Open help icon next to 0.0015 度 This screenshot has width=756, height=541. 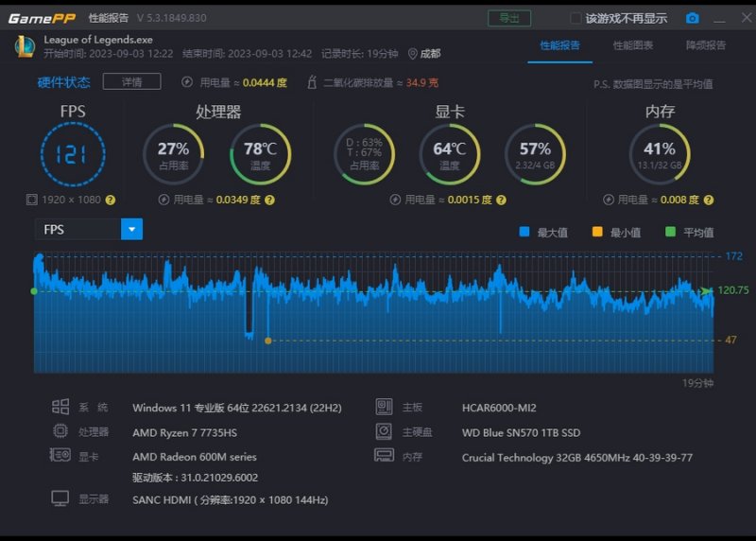tap(502, 200)
